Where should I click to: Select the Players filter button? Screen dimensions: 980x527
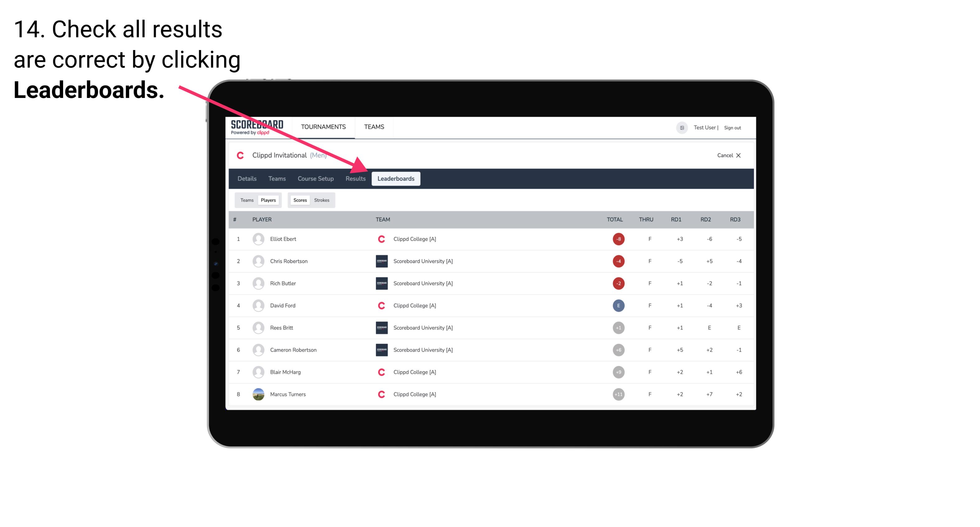(x=269, y=200)
